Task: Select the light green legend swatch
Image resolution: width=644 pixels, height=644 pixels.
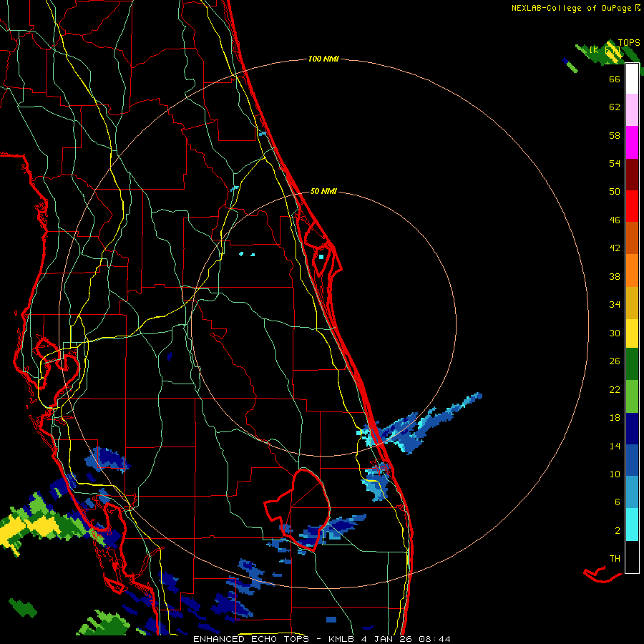Action: click(632, 396)
